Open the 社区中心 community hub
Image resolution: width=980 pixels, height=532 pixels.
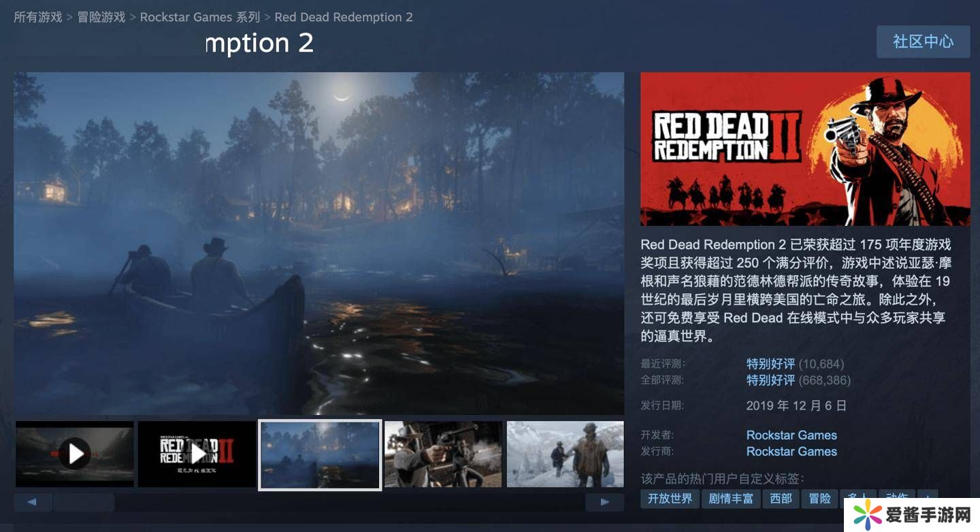pyautogui.click(x=924, y=41)
